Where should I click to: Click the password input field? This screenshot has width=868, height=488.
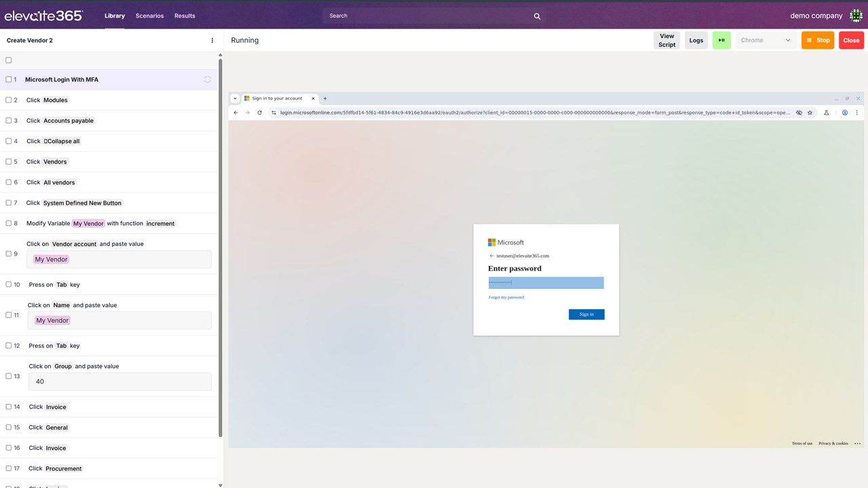[546, 283]
